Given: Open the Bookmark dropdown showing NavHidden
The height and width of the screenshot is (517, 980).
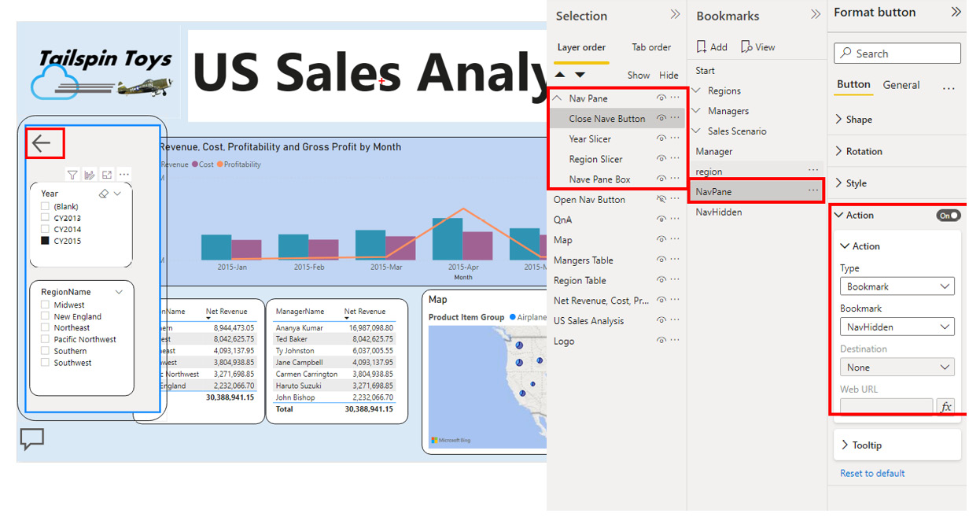Looking at the screenshot, I should coord(897,327).
